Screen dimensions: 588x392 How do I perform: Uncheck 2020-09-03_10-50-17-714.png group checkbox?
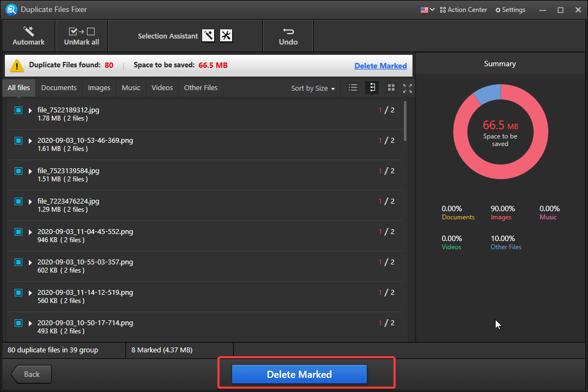click(18, 323)
